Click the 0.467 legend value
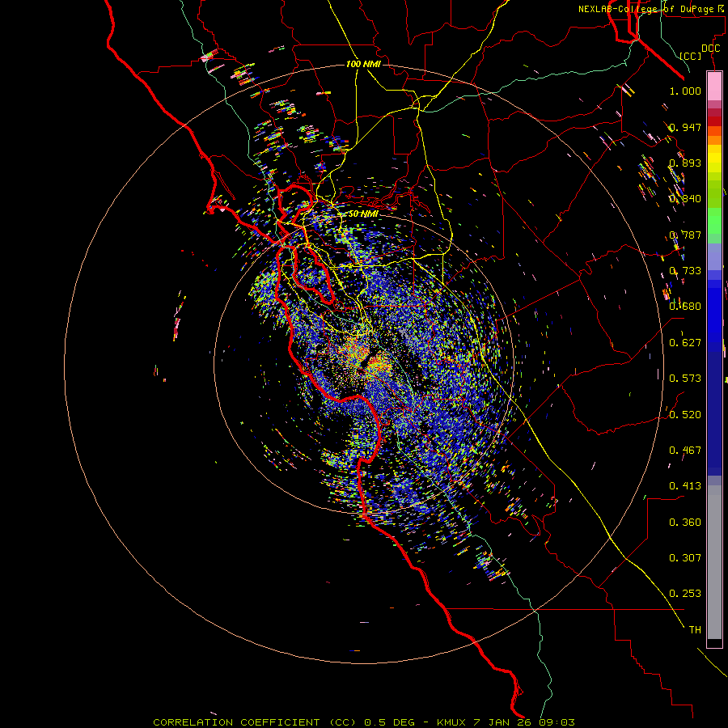Viewport: 728px width, 728px height. (685, 451)
